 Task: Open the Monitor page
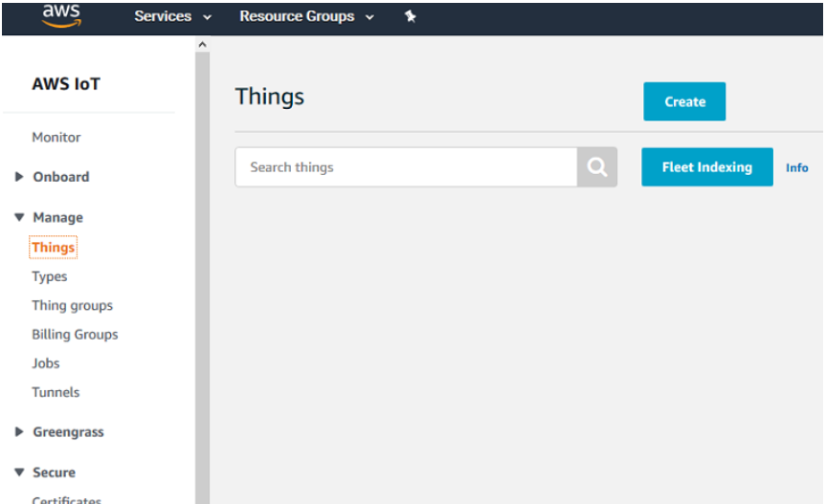pos(56,138)
